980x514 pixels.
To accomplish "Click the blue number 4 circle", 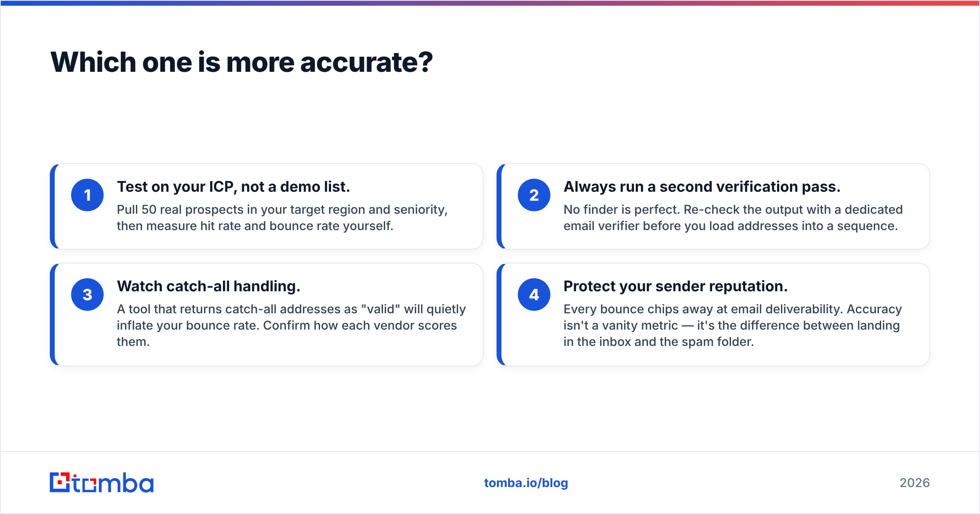I will (534, 295).
